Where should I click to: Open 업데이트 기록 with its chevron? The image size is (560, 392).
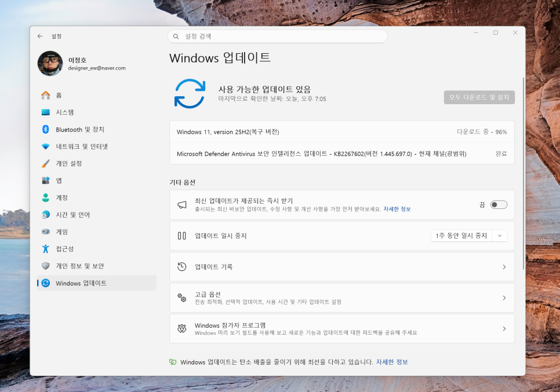point(504,267)
